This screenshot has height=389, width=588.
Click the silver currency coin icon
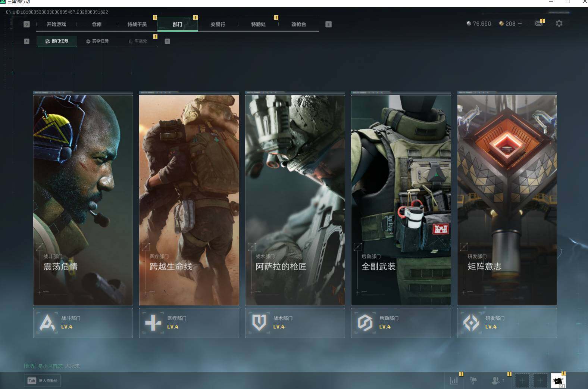(469, 24)
